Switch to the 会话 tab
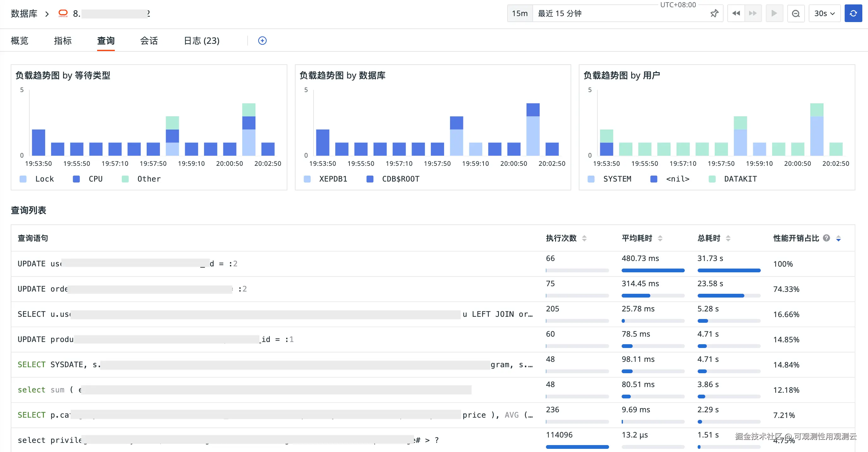Screen dimensions: 868x452 click(149, 41)
